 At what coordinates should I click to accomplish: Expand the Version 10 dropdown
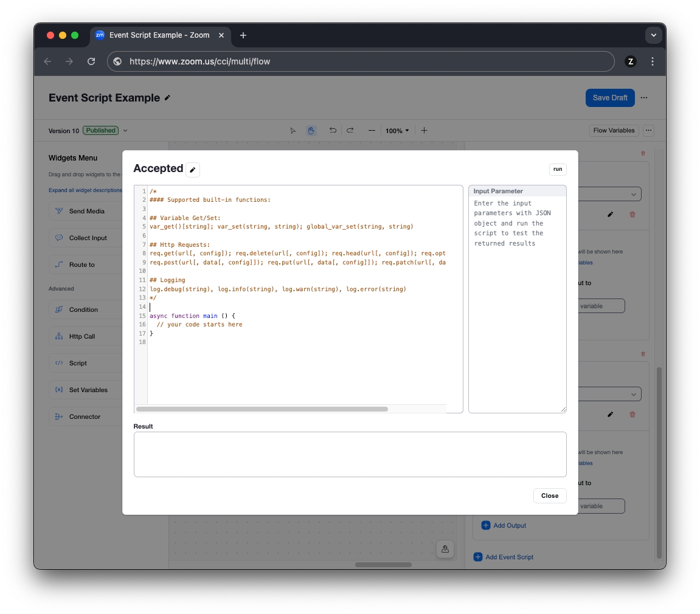[x=125, y=130]
